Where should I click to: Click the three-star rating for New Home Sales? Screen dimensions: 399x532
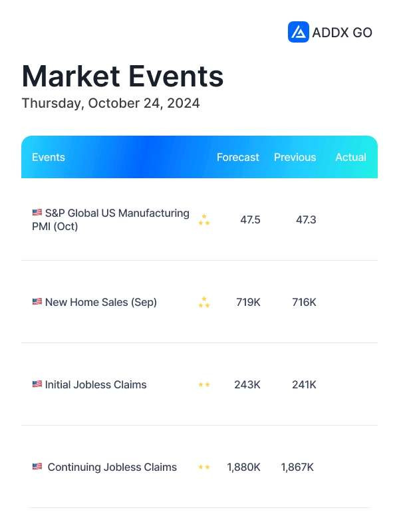pos(204,303)
